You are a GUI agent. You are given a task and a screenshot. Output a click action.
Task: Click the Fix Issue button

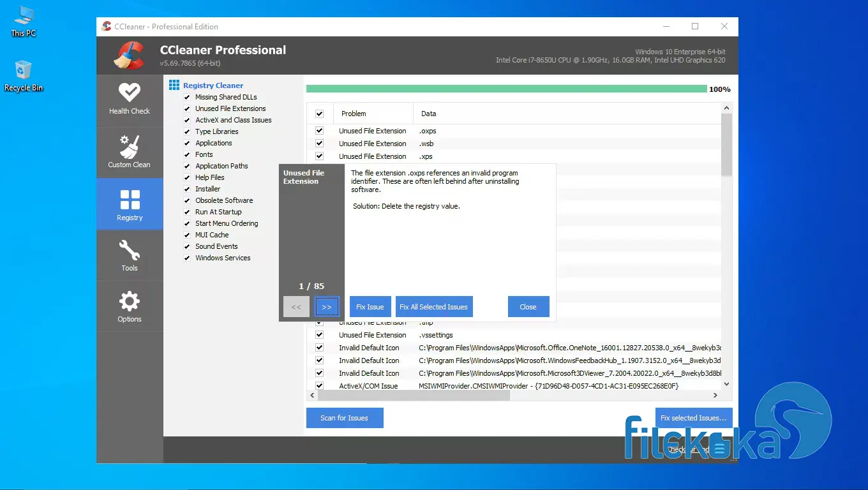pyautogui.click(x=370, y=307)
